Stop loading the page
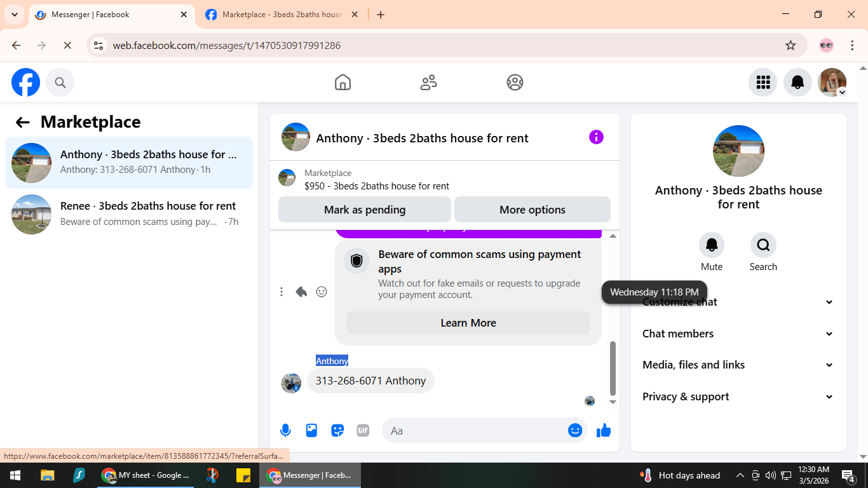The width and height of the screenshot is (868, 488). pyautogui.click(x=67, y=45)
